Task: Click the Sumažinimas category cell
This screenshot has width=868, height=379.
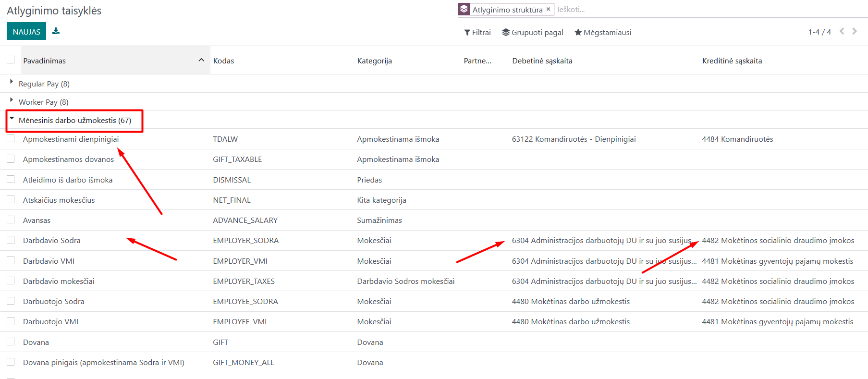Action: click(x=379, y=220)
